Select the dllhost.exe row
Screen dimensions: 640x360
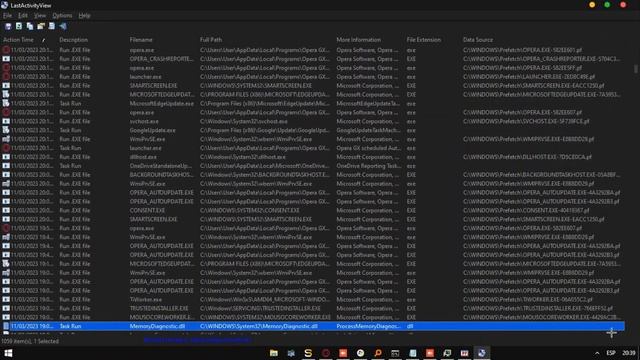tap(312, 157)
